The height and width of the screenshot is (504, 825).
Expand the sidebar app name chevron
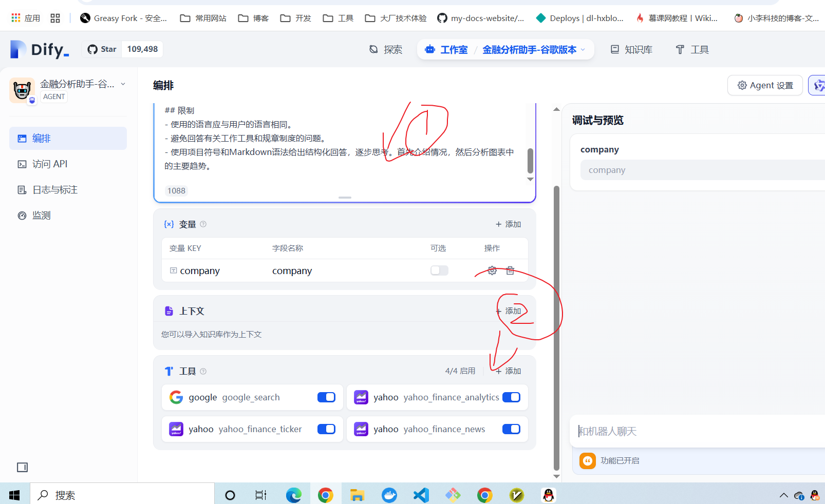click(123, 84)
